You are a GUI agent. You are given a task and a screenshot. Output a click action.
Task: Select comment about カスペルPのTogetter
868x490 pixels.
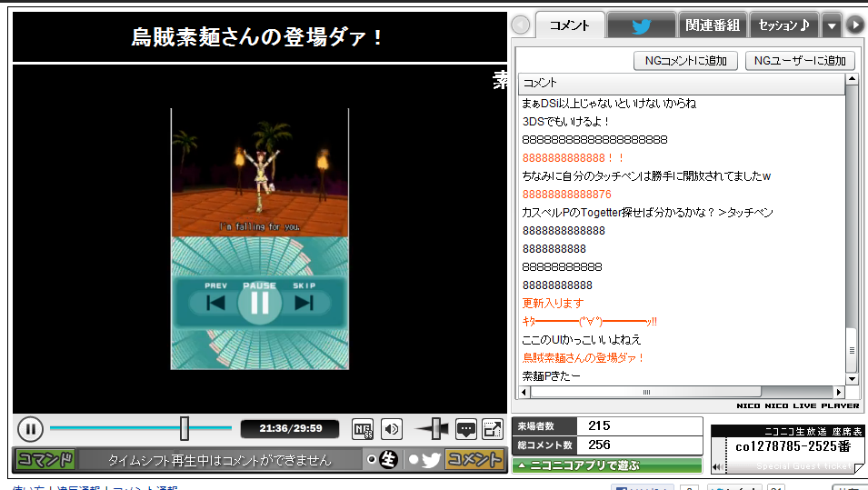pos(647,212)
